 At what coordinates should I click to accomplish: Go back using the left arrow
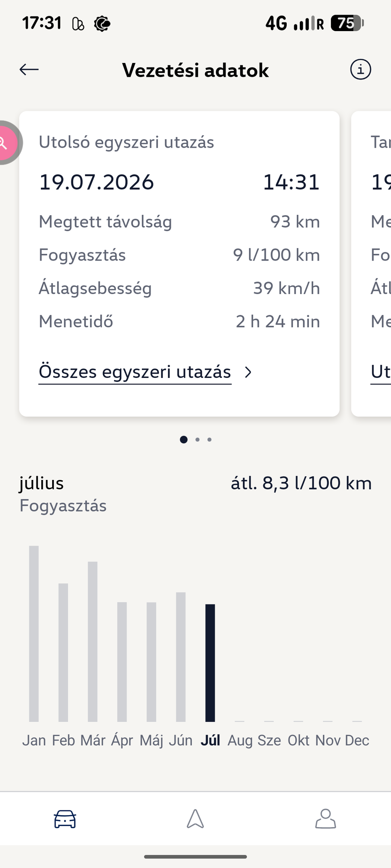tap(29, 69)
